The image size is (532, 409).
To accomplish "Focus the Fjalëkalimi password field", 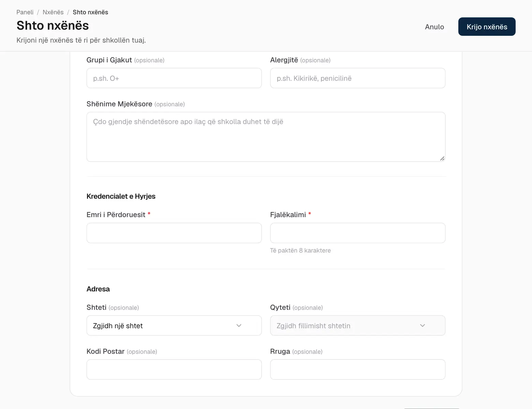I will [x=357, y=233].
